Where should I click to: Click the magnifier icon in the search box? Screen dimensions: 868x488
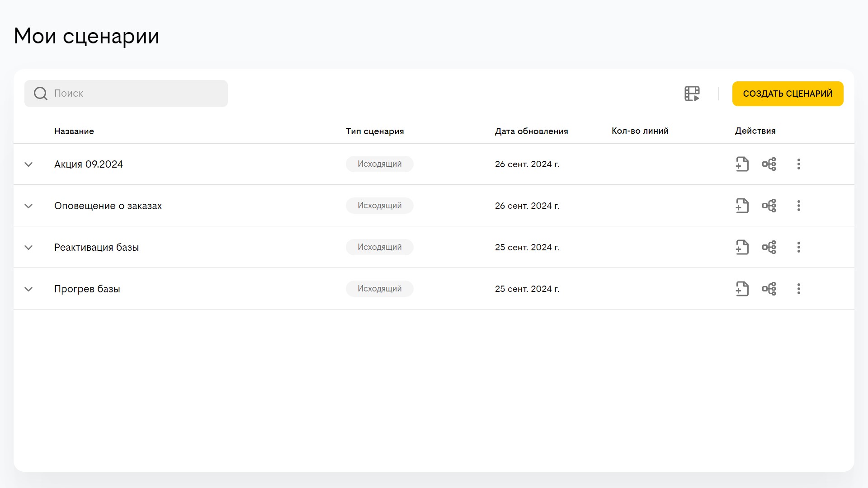point(41,94)
